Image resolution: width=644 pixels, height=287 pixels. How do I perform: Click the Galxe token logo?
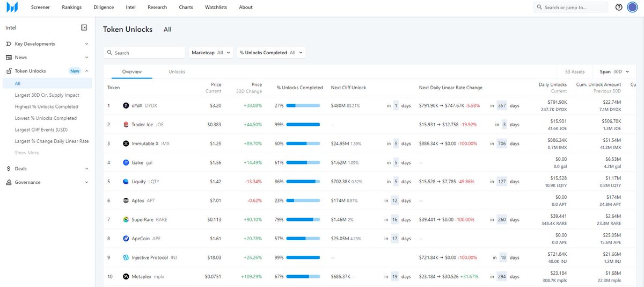(x=126, y=162)
